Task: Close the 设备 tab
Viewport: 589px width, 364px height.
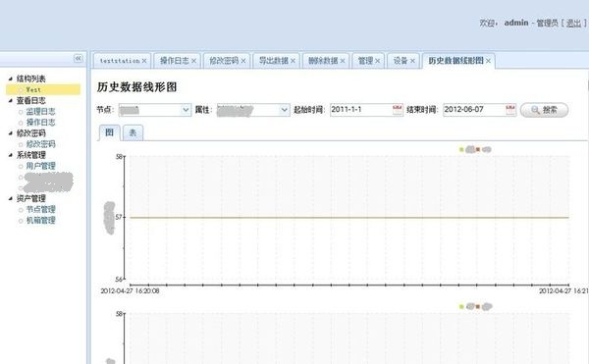Action: 412,61
